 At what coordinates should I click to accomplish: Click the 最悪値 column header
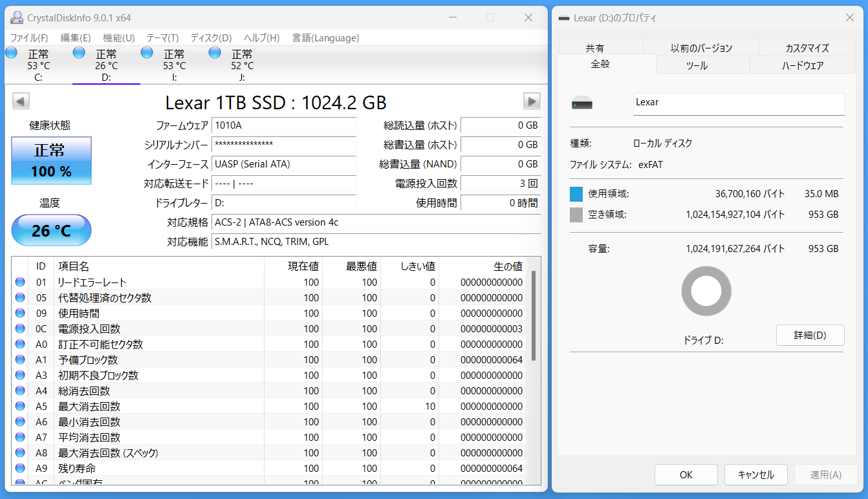351,266
